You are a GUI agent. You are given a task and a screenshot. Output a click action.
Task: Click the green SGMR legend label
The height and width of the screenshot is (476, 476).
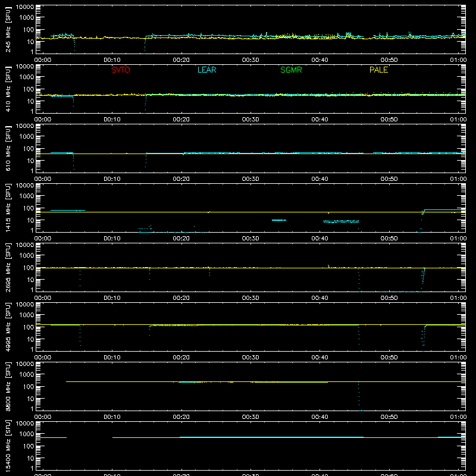pyautogui.click(x=291, y=70)
